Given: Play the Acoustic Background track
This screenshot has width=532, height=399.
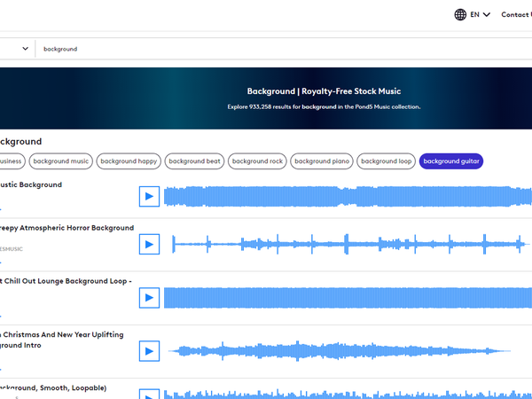Looking at the screenshot, I should pos(149,196).
